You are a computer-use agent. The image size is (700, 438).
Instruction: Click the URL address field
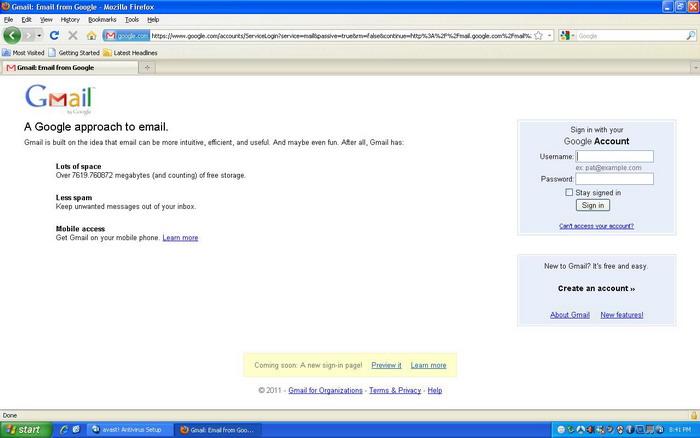click(342, 36)
